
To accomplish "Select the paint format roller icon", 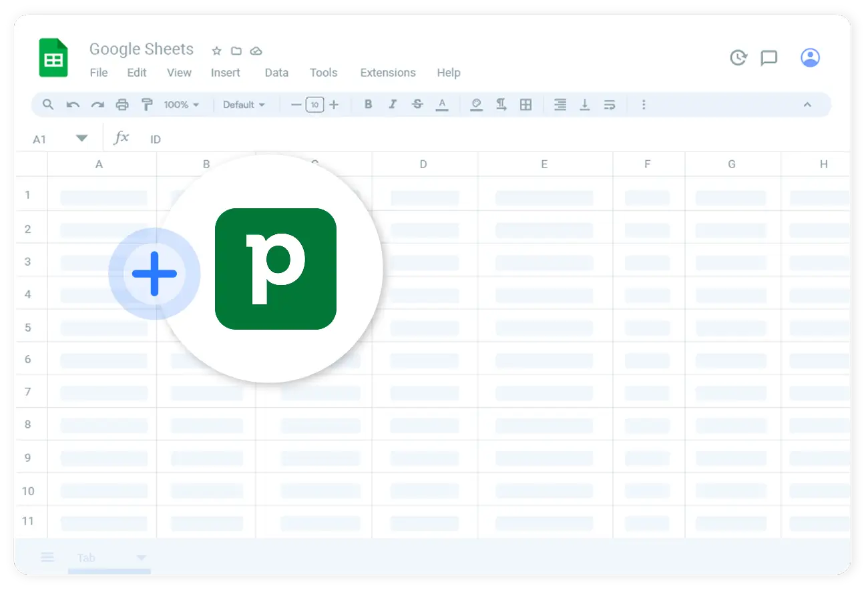I will point(147,105).
